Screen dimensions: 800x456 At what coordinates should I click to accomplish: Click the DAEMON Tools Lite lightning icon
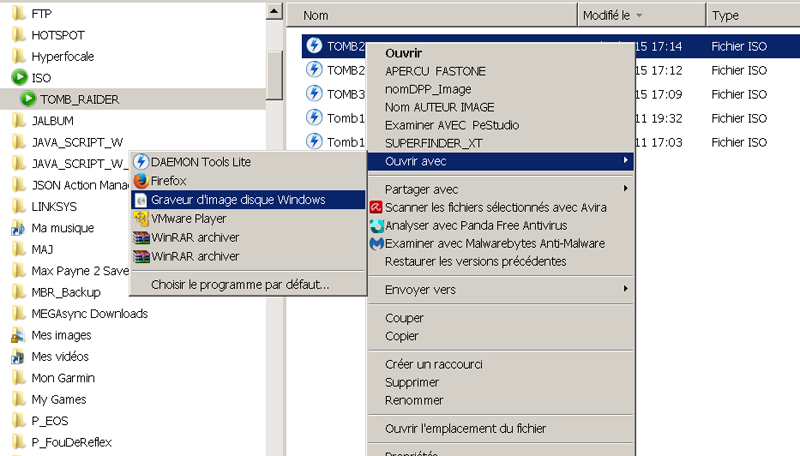click(141, 162)
